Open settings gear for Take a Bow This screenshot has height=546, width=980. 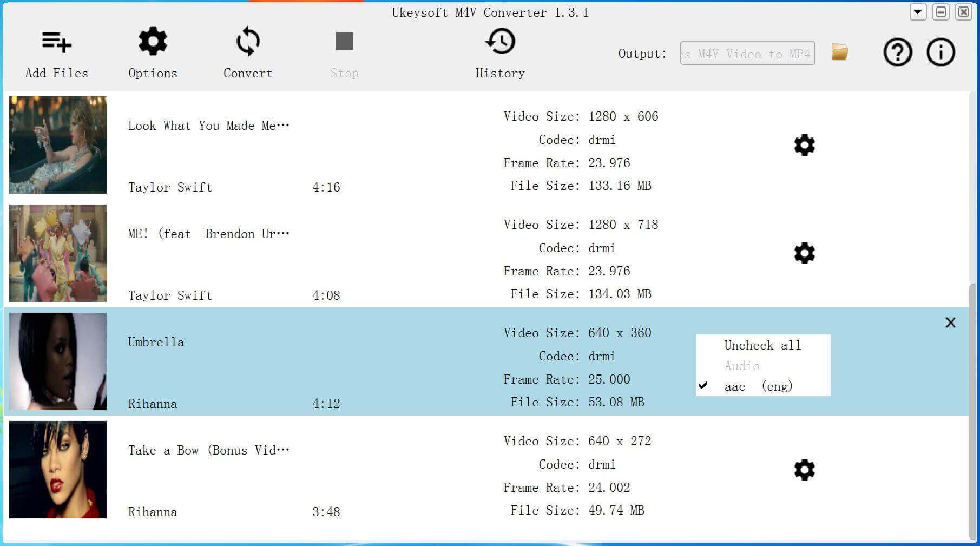coord(804,470)
